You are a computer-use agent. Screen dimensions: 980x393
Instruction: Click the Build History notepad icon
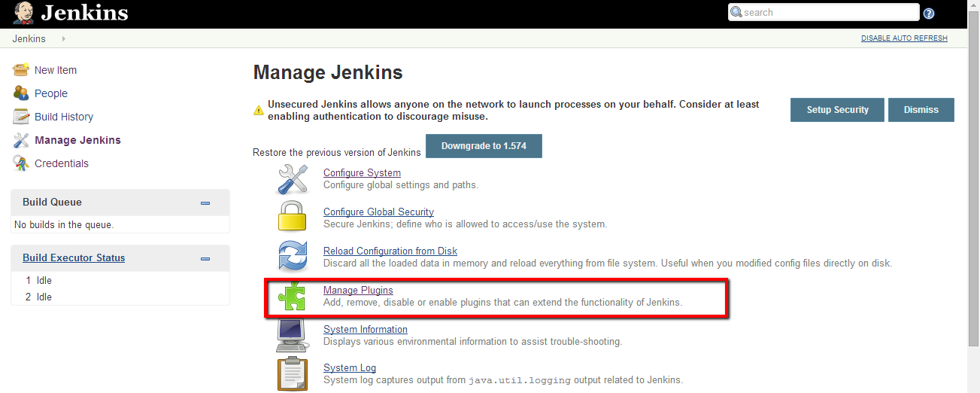pos(21,117)
